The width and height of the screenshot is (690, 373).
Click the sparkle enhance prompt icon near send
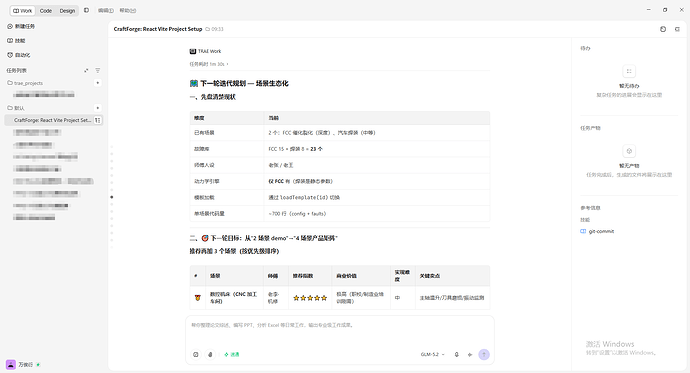(x=470, y=355)
